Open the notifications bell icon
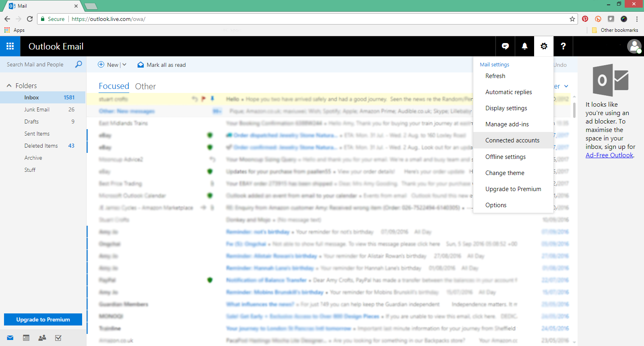The height and width of the screenshot is (346, 644). pyautogui.click(x=524, y=46)
